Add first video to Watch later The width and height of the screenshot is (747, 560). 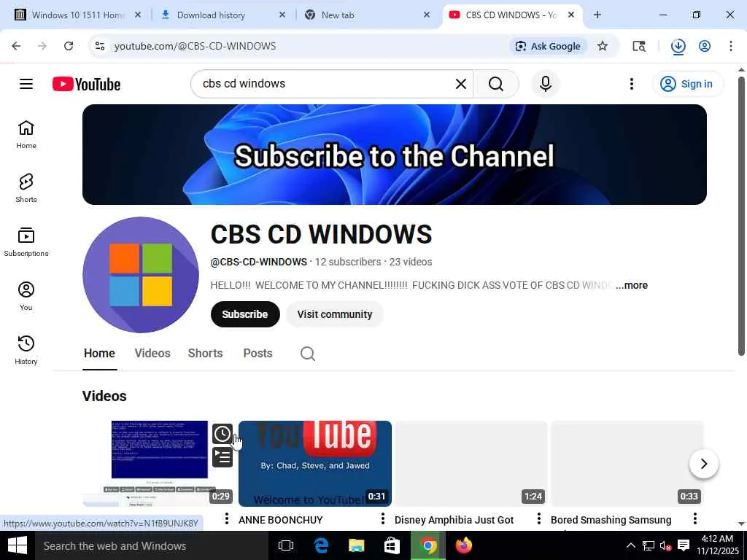222,434
